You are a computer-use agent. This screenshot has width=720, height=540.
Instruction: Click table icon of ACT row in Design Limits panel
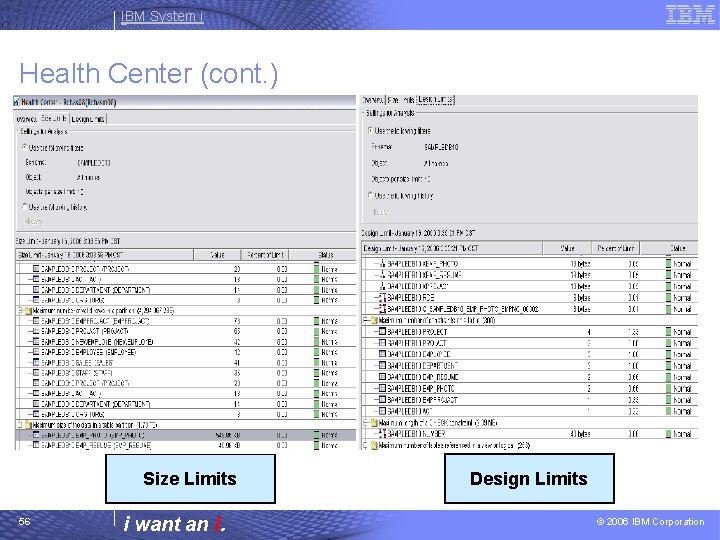[x=382, y=411]
